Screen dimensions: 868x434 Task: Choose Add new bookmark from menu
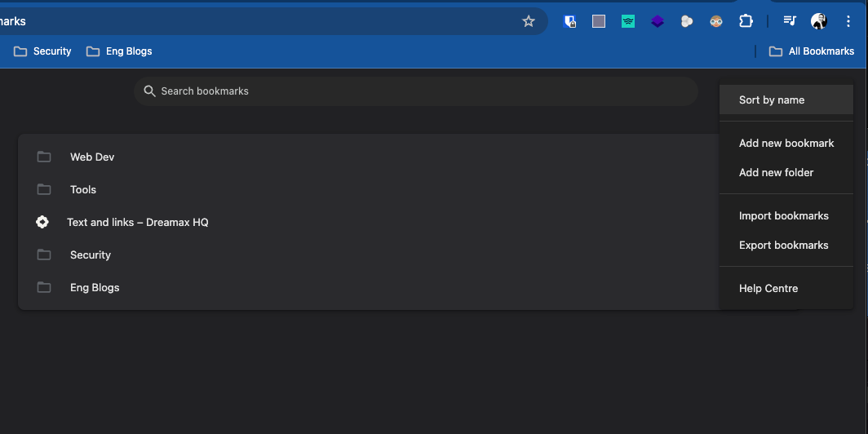tap(786, 144)
